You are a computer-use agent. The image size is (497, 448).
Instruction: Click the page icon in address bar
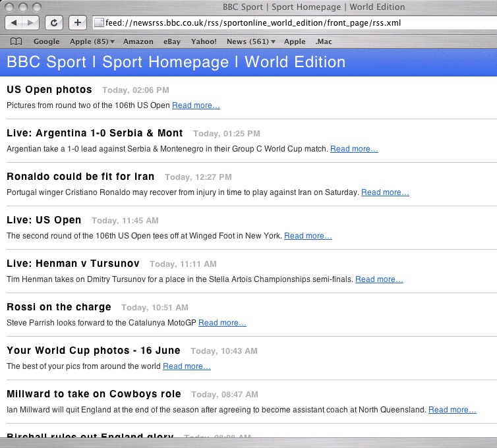pos(100,22)
